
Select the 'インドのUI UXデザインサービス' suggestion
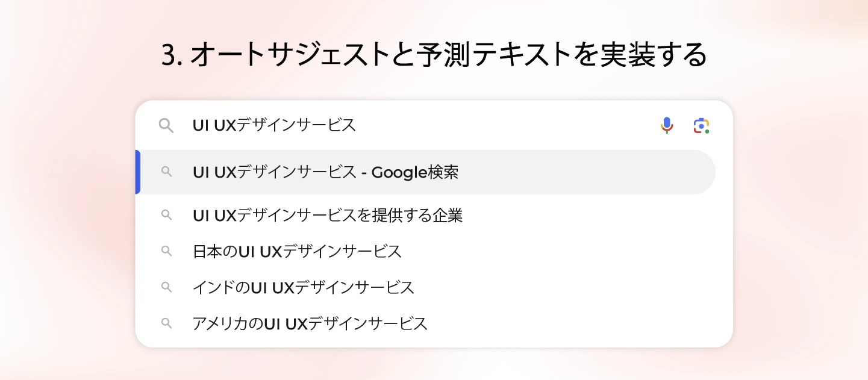tap(303, 288)
